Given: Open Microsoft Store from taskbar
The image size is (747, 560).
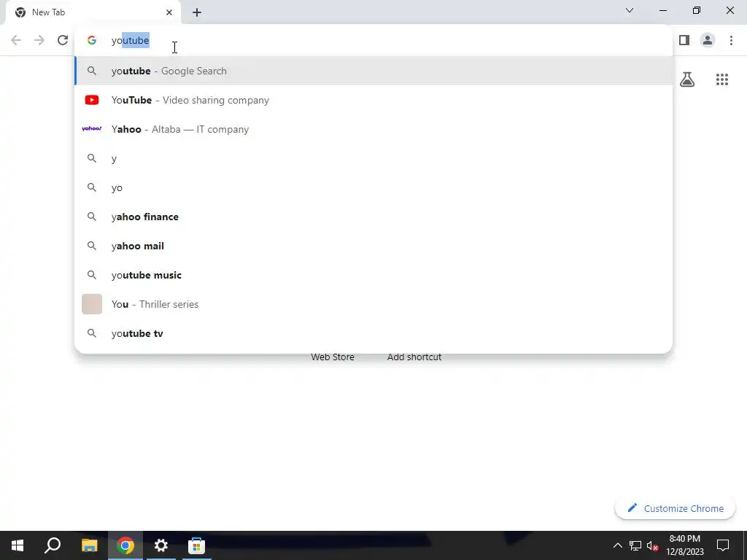Looking at the screenshot, I should (196, 545).
